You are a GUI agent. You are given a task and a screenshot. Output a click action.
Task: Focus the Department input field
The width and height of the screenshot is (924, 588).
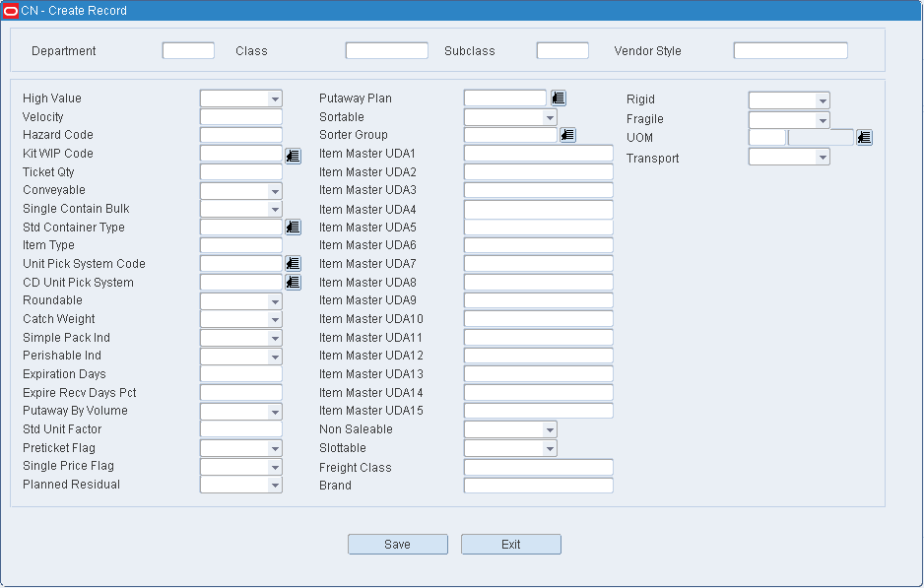[188, 50]
